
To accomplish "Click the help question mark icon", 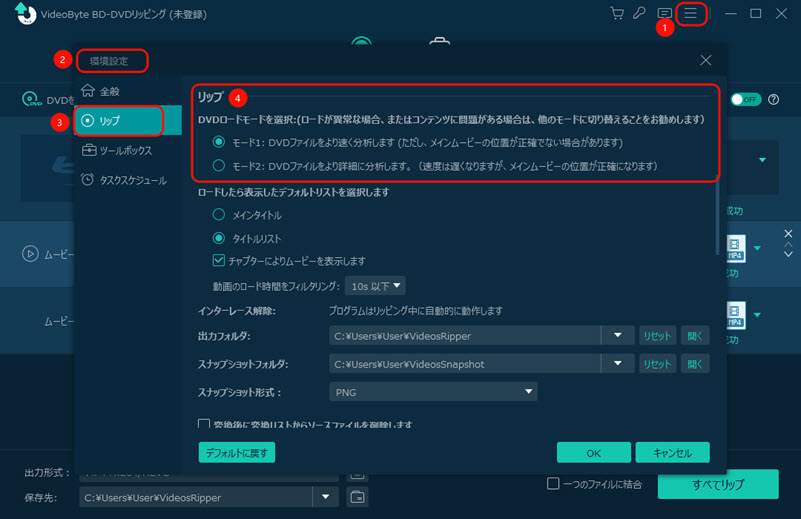I will tap(774, 100).
